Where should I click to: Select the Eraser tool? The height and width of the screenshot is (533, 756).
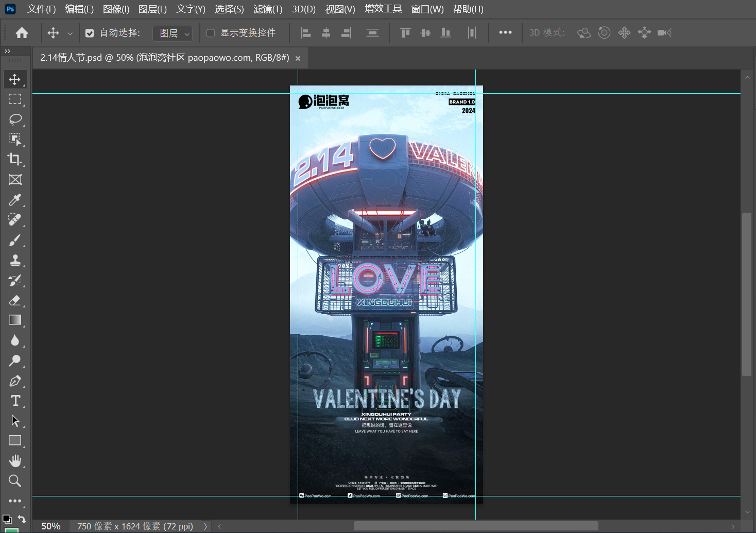coord(15,300)
